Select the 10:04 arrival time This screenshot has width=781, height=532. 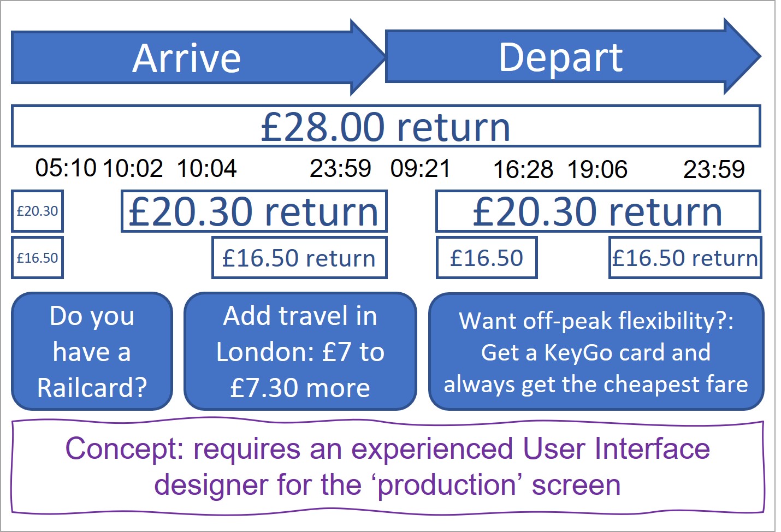[x=206, y=169]
